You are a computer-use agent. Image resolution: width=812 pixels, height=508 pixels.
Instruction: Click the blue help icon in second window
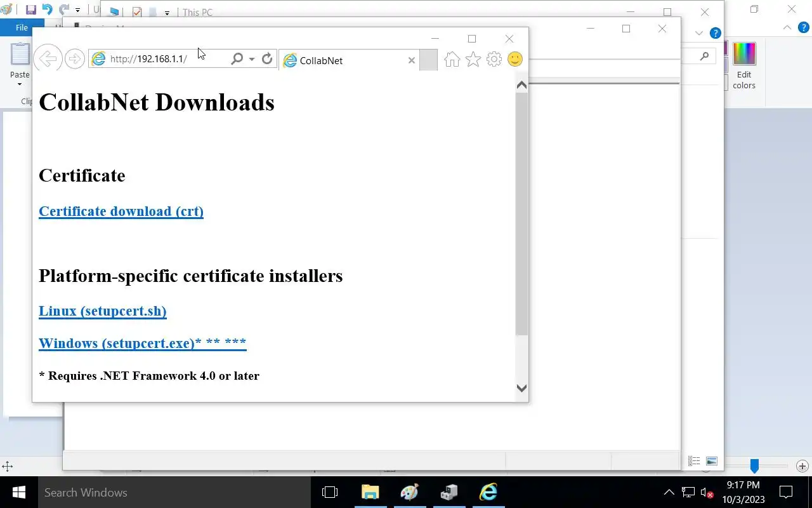pyautogui.click(x=716, y=33)
